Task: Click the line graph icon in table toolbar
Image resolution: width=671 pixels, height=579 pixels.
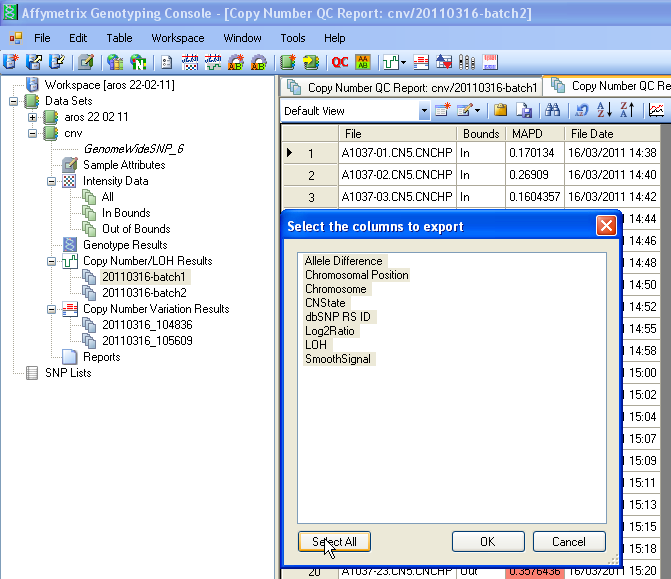Action: click(656, 110)
